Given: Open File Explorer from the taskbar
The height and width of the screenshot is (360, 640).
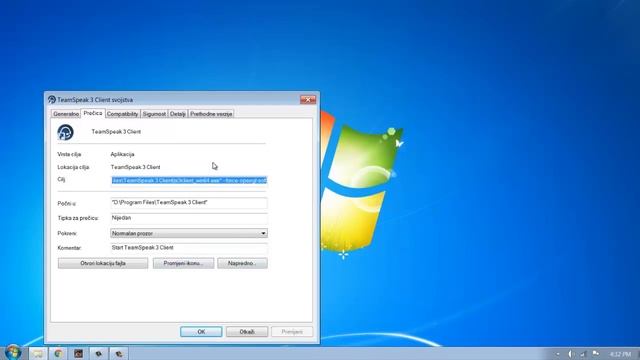Looking at the screenshot, I should click(x=38, y=353).
